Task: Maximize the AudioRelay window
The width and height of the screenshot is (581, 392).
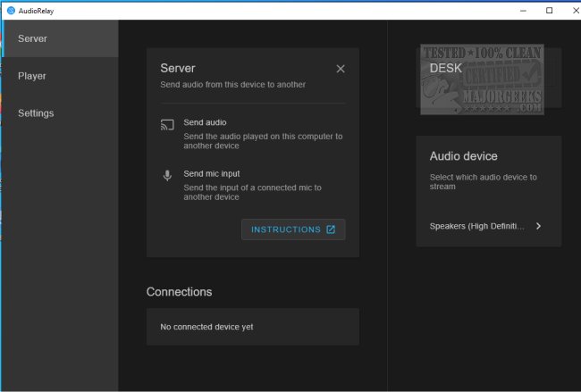Action: (549, 10)
